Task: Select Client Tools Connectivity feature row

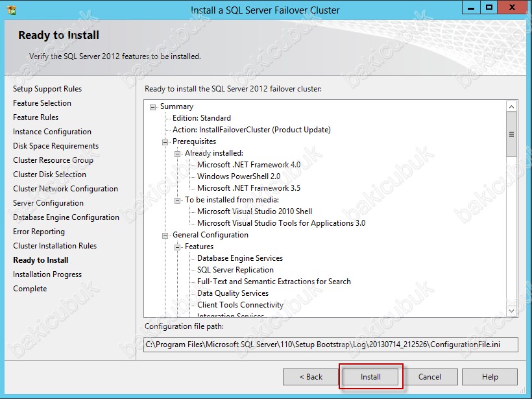Action: point(240,305)
